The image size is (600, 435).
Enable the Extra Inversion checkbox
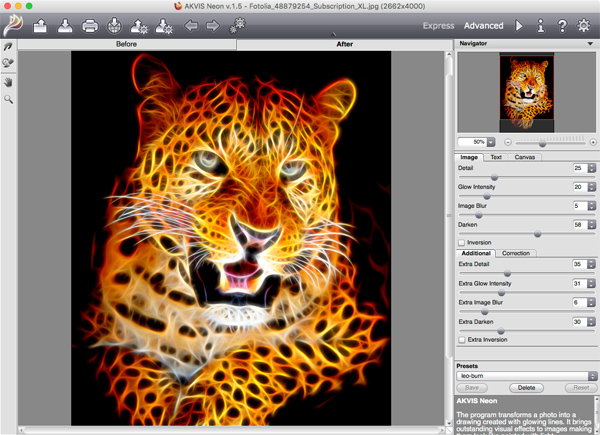click(461, 340)
